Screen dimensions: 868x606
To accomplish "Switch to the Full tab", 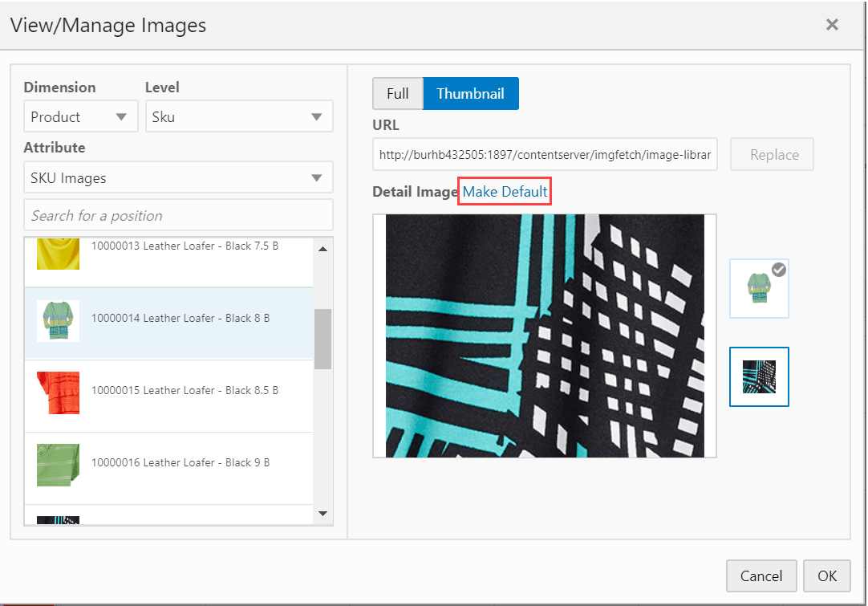I will coord(398,93).
